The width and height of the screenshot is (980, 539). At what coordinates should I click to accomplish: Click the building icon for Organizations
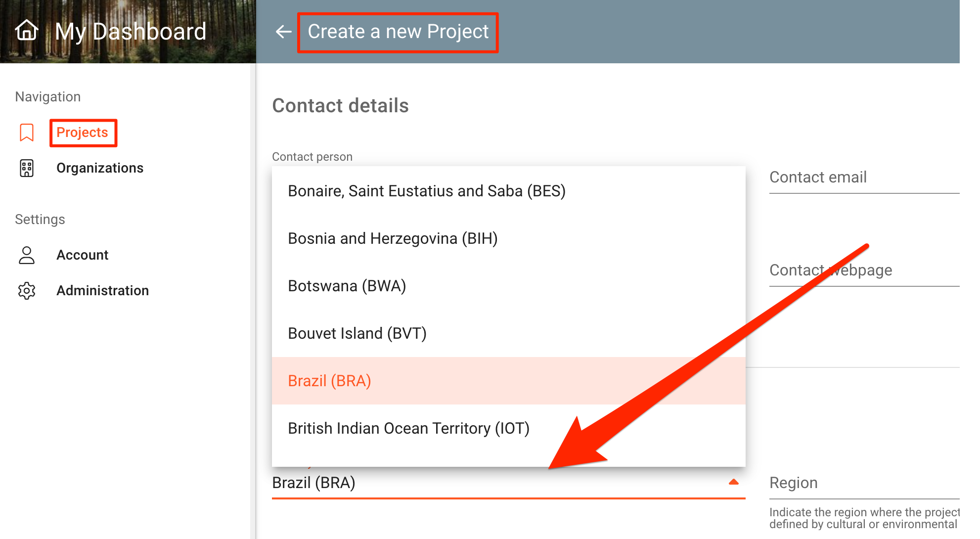(x=27, y=168)
